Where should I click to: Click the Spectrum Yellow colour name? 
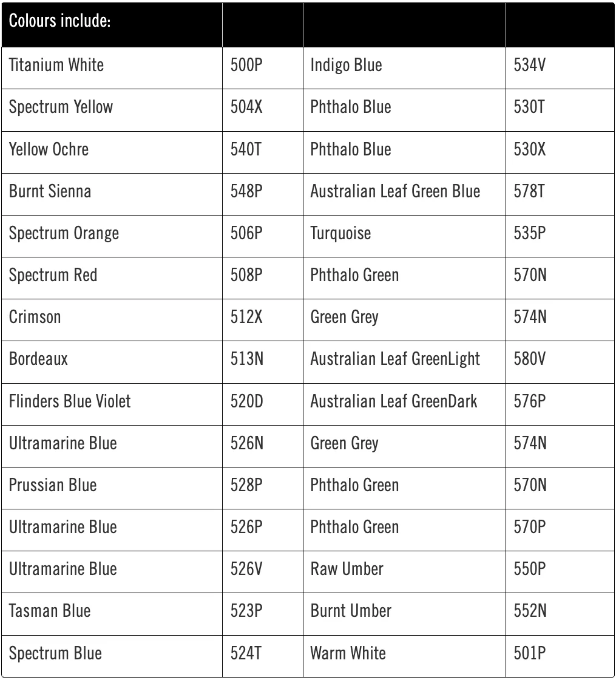(x=61, y=107)
